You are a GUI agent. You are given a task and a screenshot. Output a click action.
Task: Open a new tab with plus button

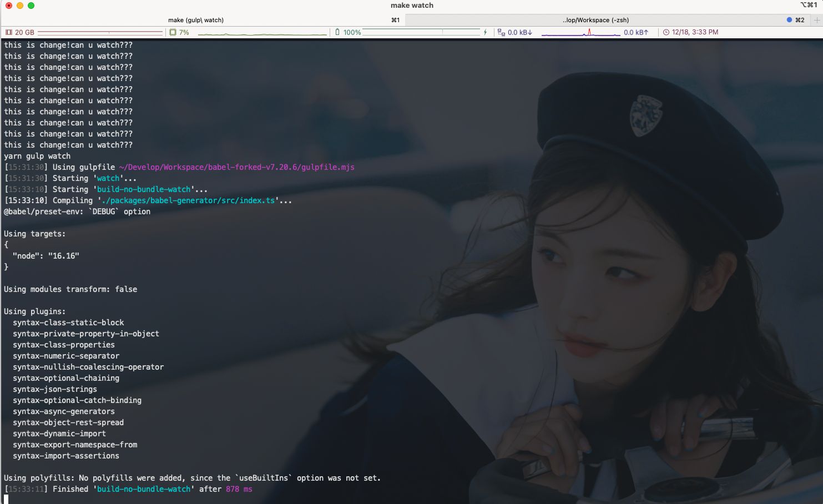click(x=816, y=20)
